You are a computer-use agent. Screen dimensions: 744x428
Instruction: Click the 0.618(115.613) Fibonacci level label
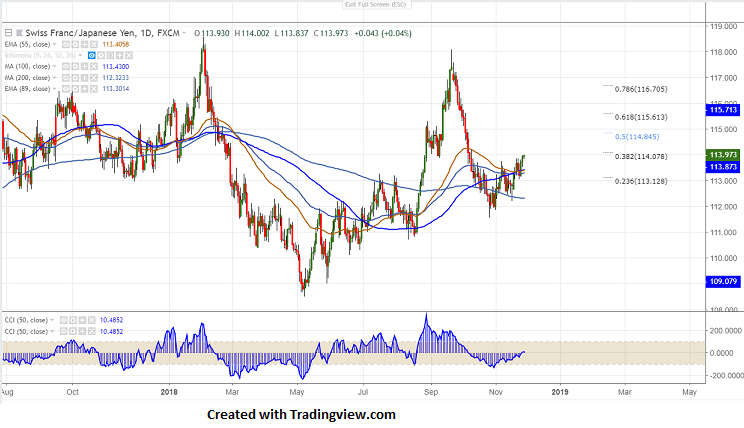[x=641, y=117]
